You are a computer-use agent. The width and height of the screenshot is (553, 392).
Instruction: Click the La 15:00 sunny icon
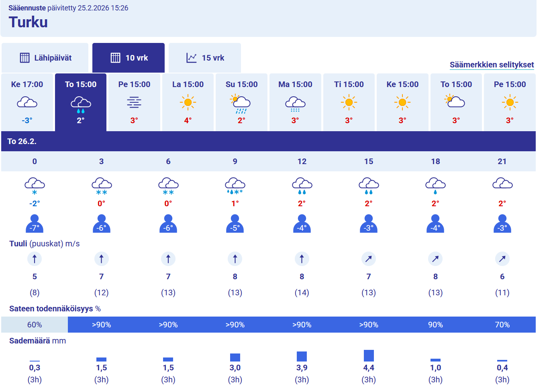[x=188, y=102]
